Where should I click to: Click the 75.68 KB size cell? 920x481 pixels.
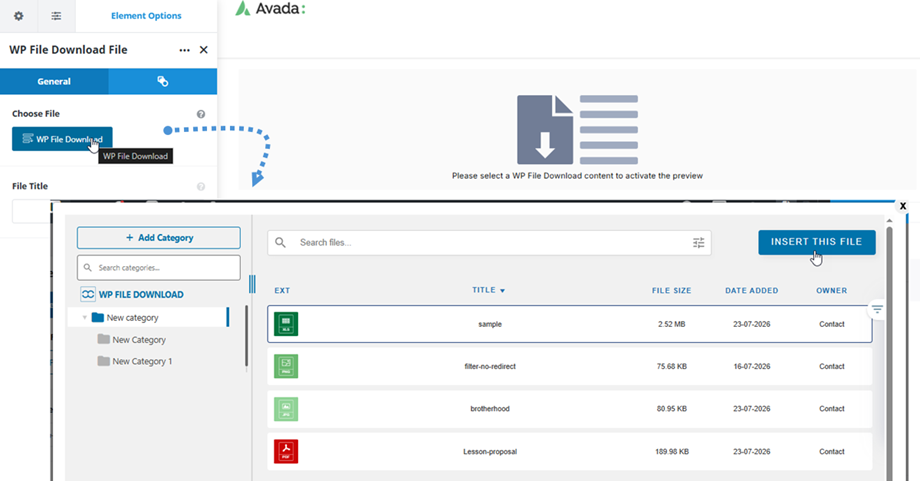[672, 367]
